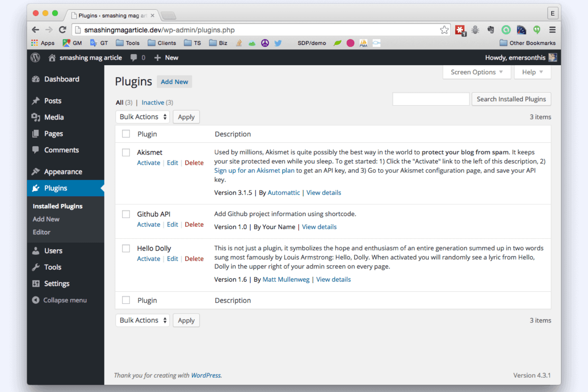This screenshot has height=392, width=588.
Task: Bookmark this page with the star icon
Action: pyautogui.click(x=444, y=30)
